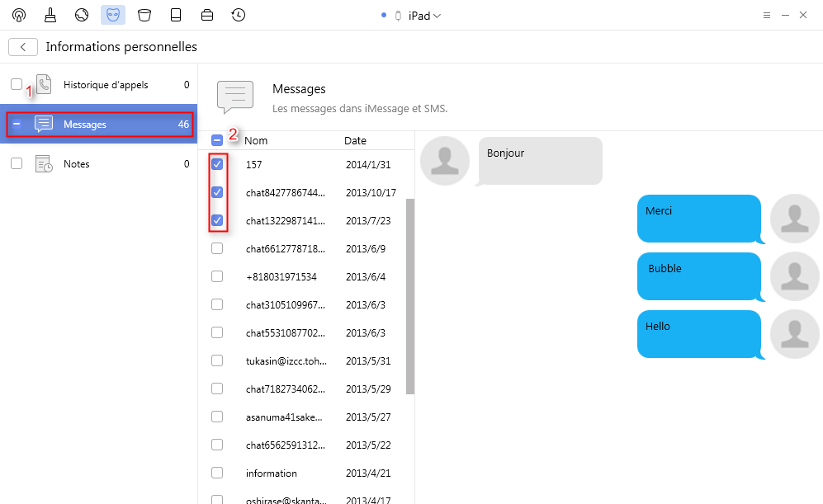Check the chat3105109967 checkbox

click(217, 304)
